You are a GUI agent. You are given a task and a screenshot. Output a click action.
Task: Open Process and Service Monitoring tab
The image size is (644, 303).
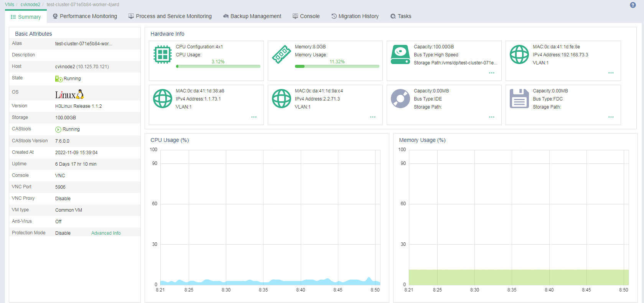(170, 16)
